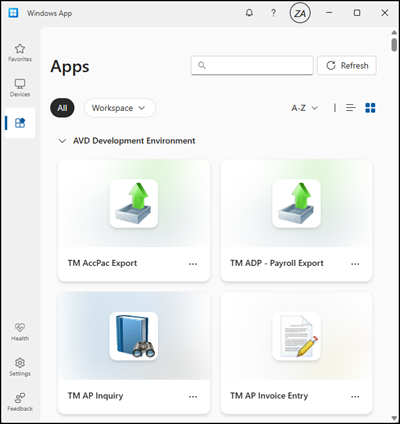Image resolution: width=400 pixels, height=424 pixels.
Task: Open the Workspace filter dropdown
Action: click(120, 108)
